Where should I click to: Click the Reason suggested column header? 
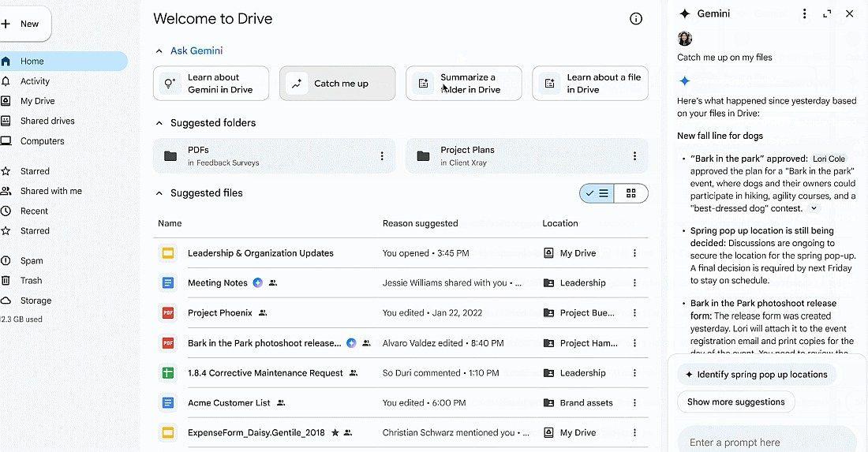pyautogui.click(x=420, y=223)
